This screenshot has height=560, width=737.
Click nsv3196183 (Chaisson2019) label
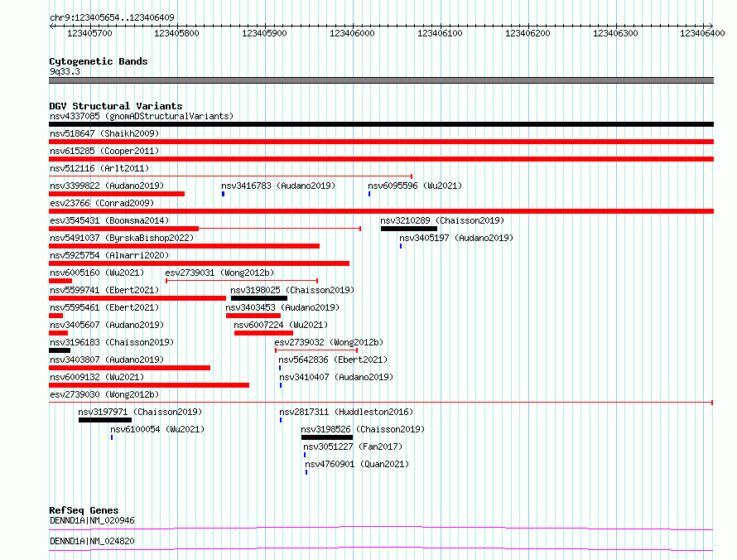[x=112, y=342]
